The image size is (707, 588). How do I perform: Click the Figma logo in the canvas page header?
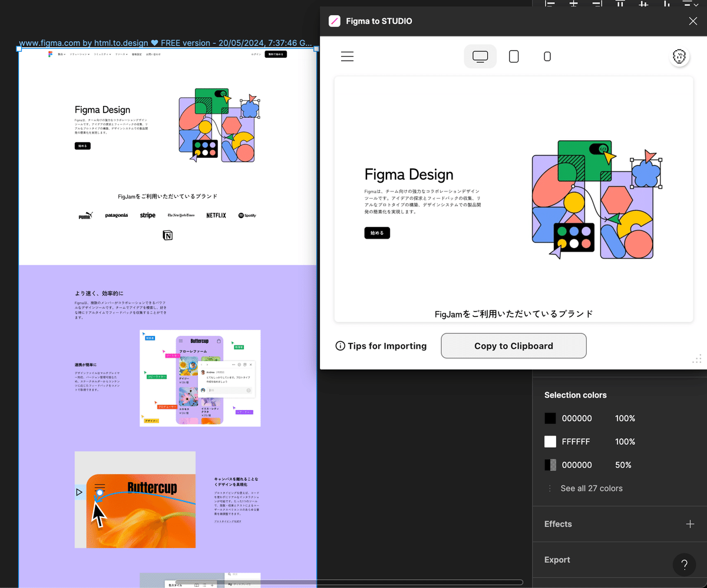tap(51, 54)
